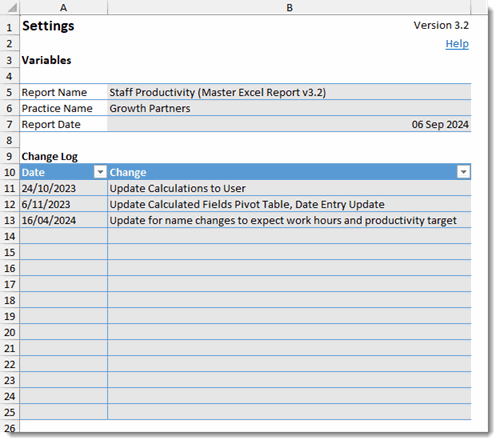
Task: Click the Select All corner triangle
Action: point(12,7)
